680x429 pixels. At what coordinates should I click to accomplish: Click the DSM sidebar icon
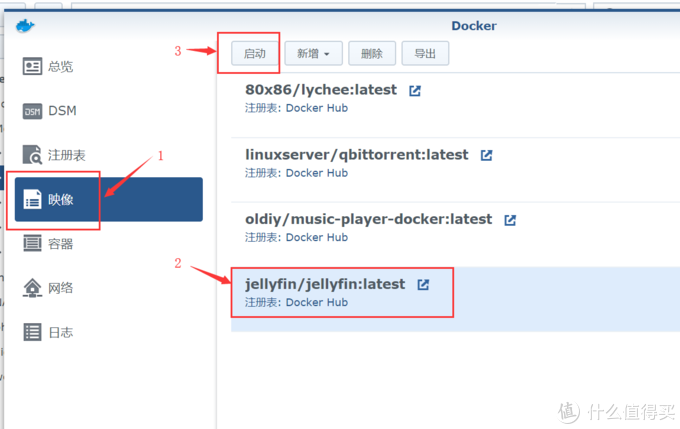33,111
